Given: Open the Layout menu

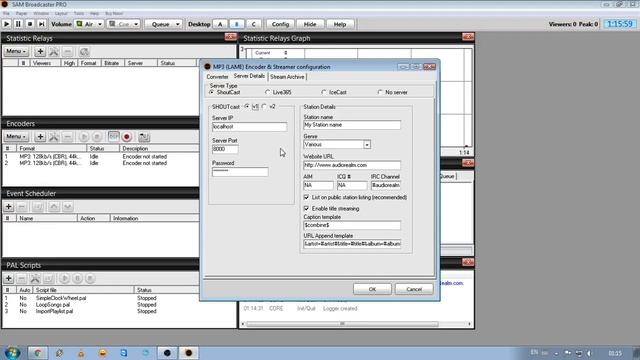Looking at the screenshot, I should (x=61, y=13).
